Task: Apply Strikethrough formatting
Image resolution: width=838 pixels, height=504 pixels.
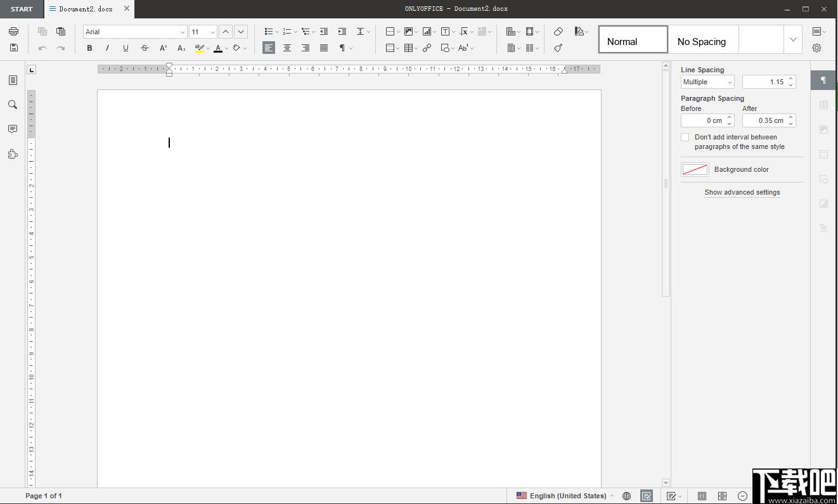Action: [145, 48]
